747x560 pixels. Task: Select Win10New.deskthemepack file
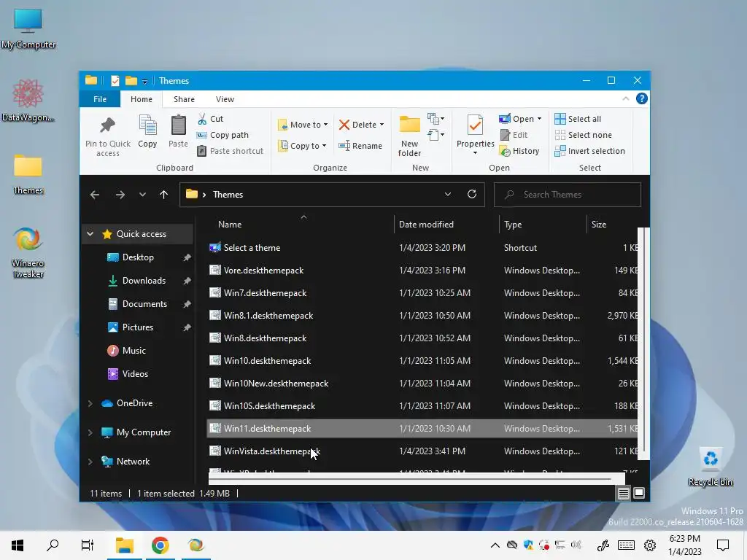coord(422,384)
